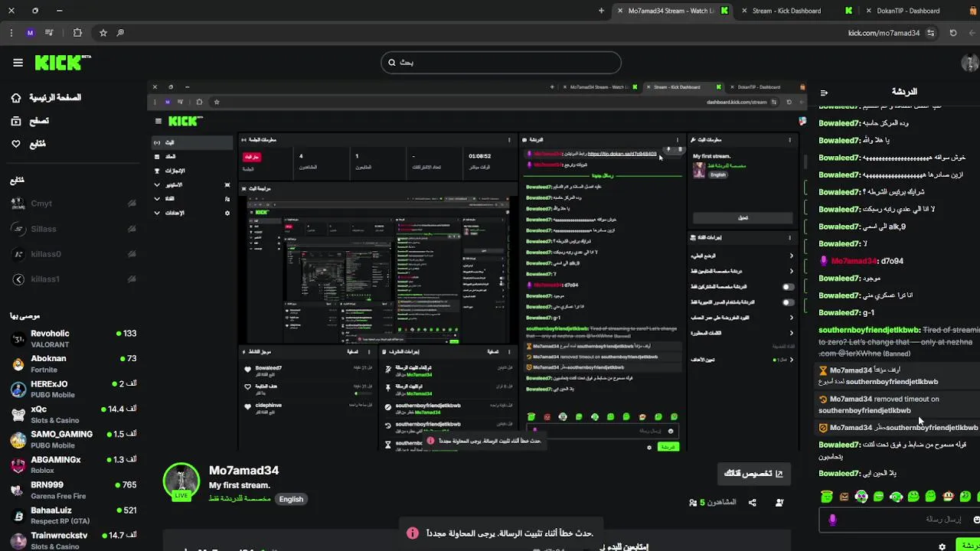Click the English language tag under the stream title
The height and width of the screenshot is (551, 980).
point(291,499)
